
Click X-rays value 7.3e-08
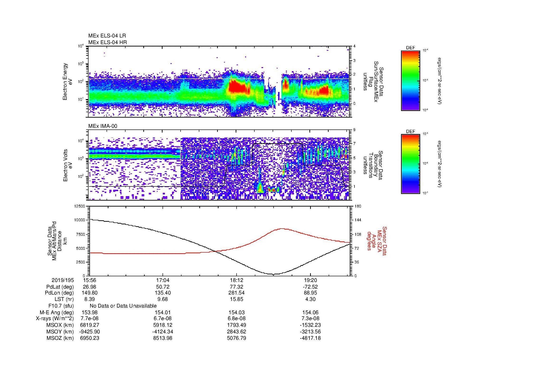[310, 319]
